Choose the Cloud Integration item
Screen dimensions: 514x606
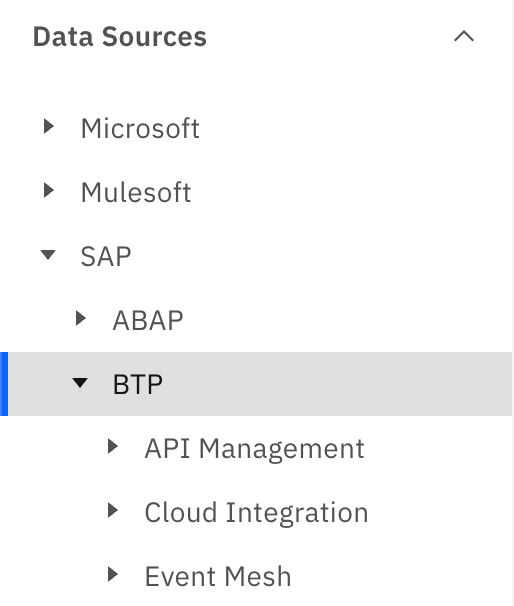click(x=256, y=513)
